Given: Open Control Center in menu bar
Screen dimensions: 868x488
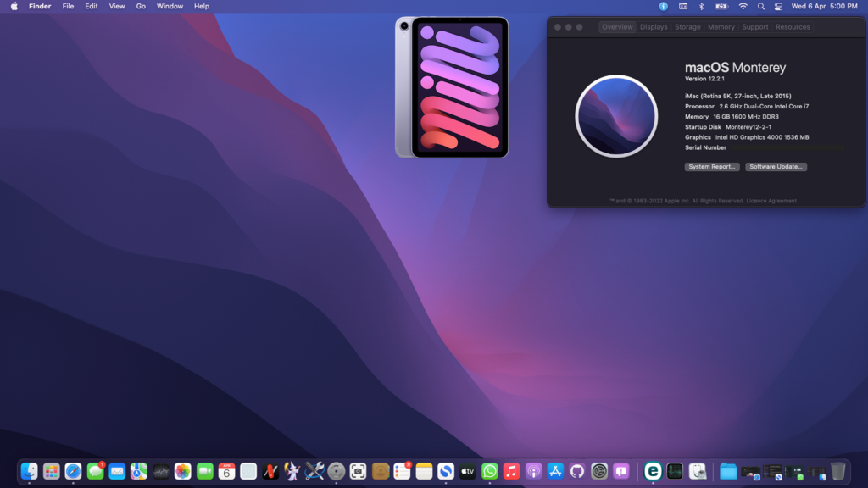Looking at the screenshot, I should [778, 6].
